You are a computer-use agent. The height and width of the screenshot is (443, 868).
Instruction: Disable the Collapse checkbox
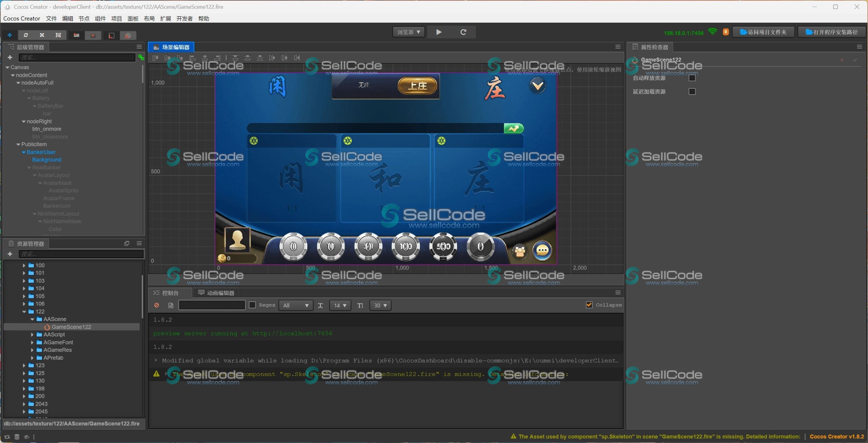(x=589, y=305)
